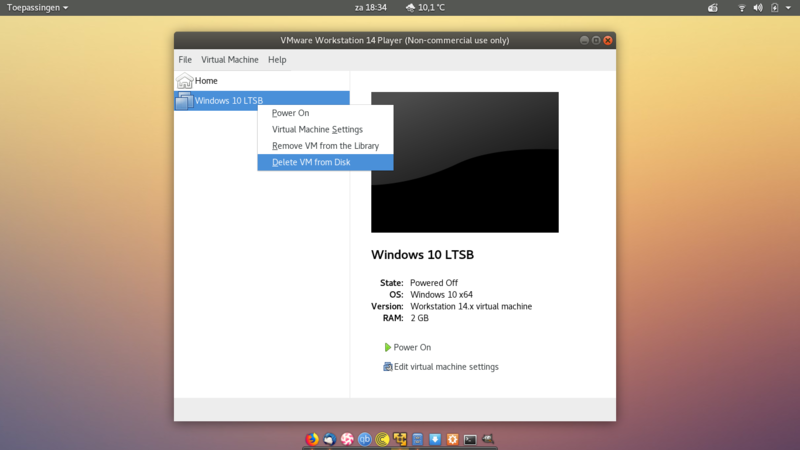
Task: Click the volume speaker icon
Action: point(758,8)
